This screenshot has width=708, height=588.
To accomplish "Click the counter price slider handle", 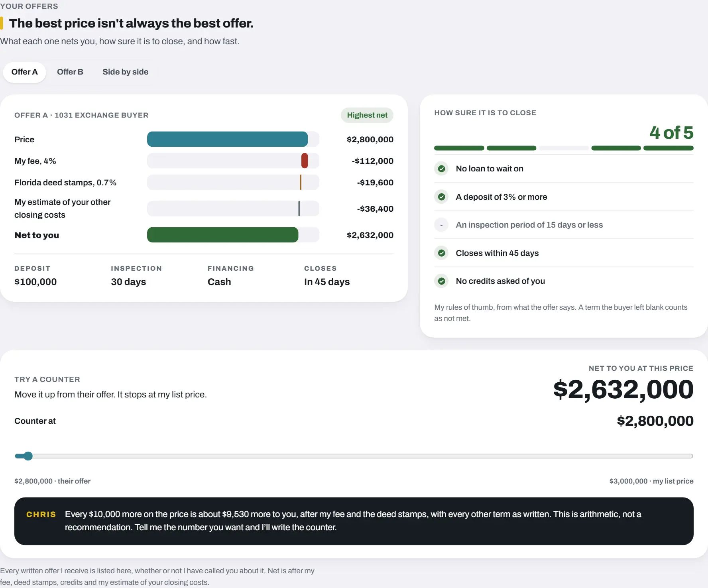I will (28, 456).
